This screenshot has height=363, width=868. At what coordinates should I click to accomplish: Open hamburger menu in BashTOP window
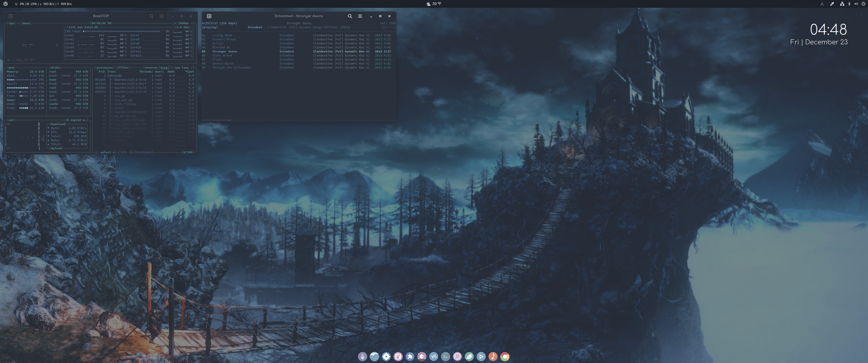[161, 16]
